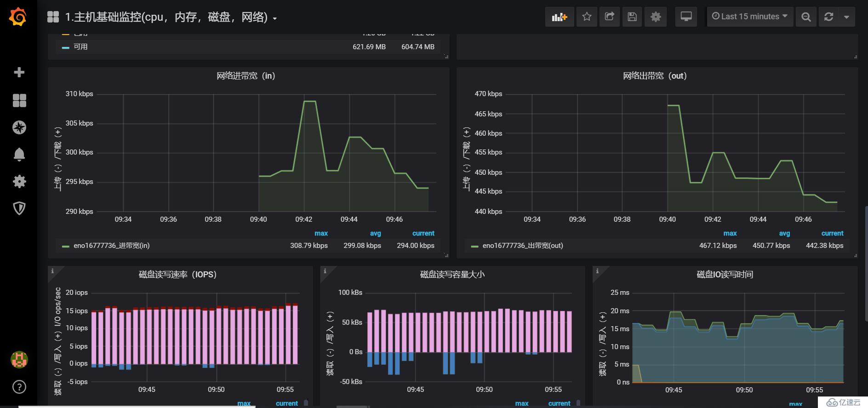Open Configuration gear in the sidebar
This screenshot has height=408, width=868.
tap(19, 181)
